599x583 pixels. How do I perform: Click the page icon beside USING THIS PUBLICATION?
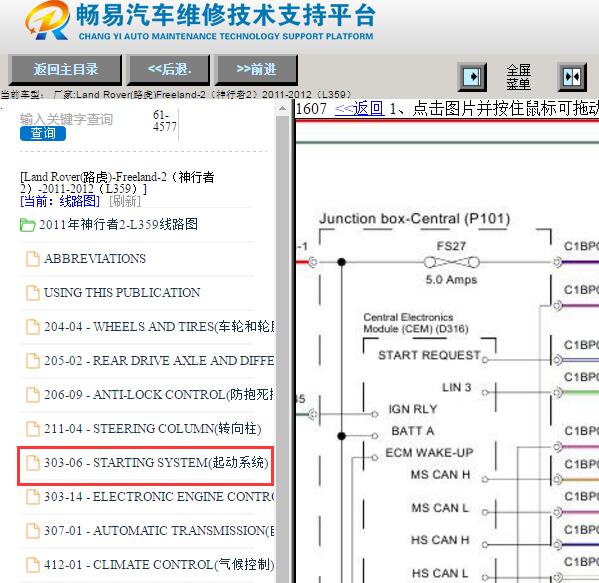(33, 293)
